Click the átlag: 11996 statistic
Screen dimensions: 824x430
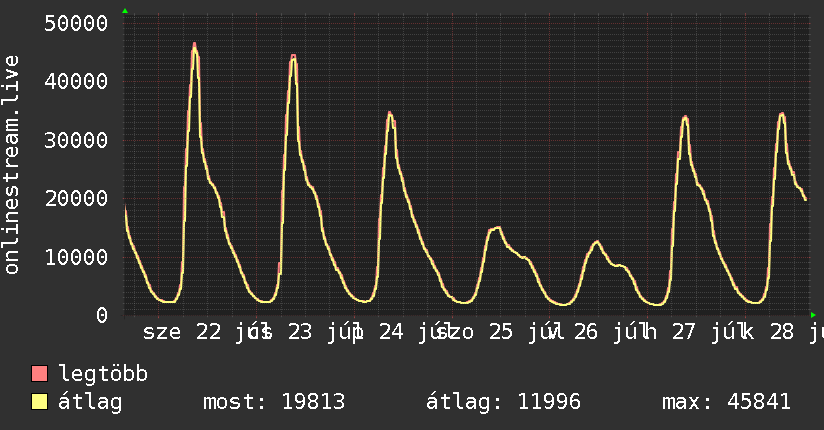[503, 402]
